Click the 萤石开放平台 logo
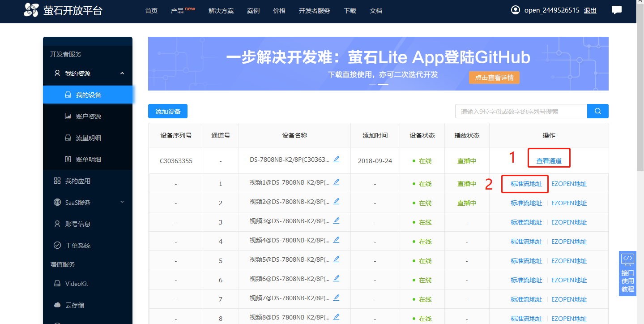This screenshot has height=324, width=644. tap(63, 10)
